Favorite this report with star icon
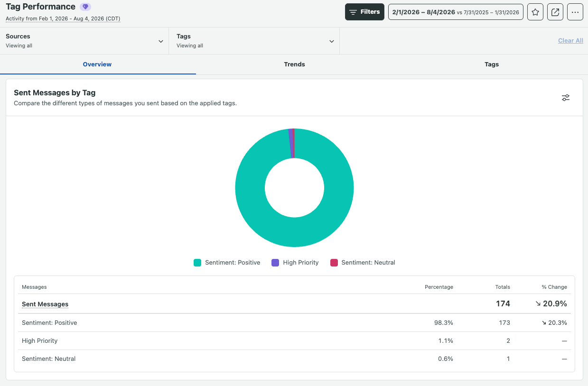Screen dimensions: 588x386 pyautogui.click(x=535, y=12)
